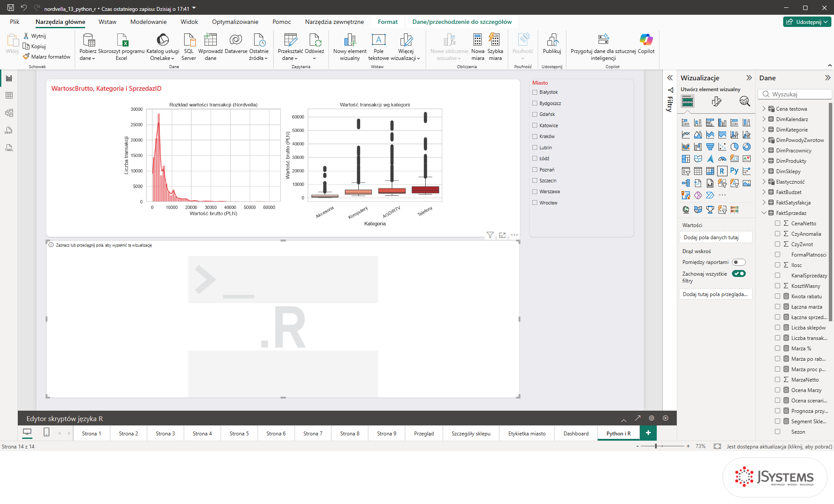Open the Table view icon
This screenshot has width=834, height=504.
tap(9, 96)
